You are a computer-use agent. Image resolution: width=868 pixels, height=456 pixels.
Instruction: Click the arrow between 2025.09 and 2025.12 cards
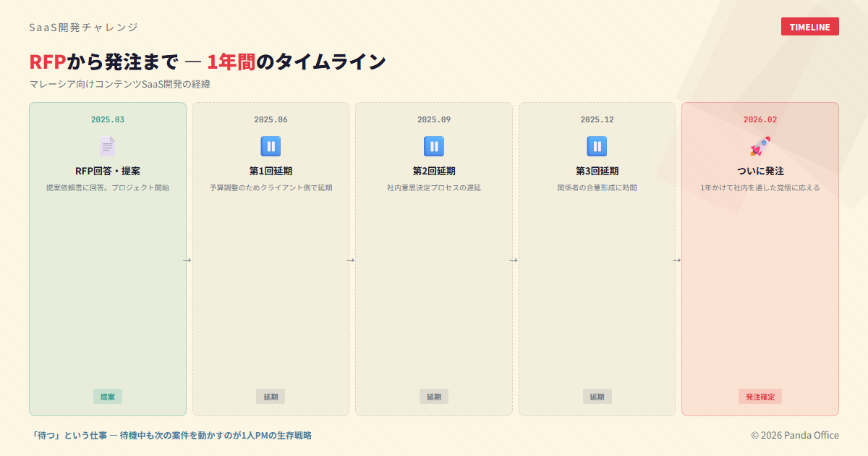514,260
